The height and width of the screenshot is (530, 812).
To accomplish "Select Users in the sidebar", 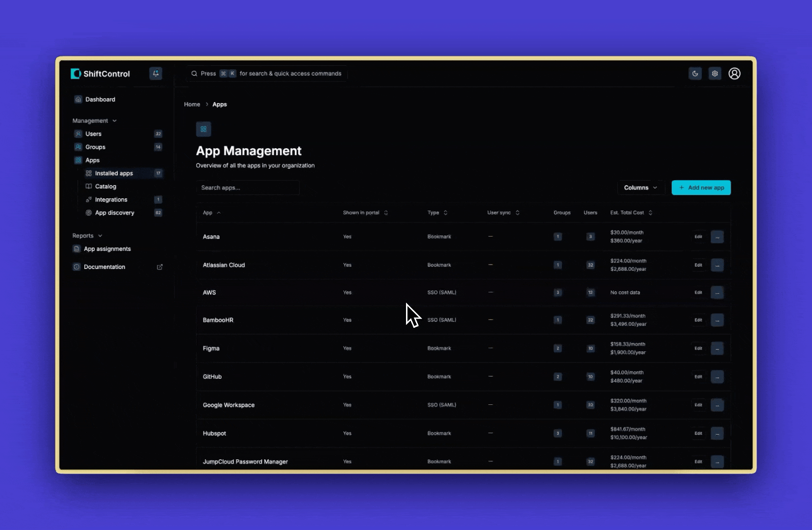I will tap(93, 134).
